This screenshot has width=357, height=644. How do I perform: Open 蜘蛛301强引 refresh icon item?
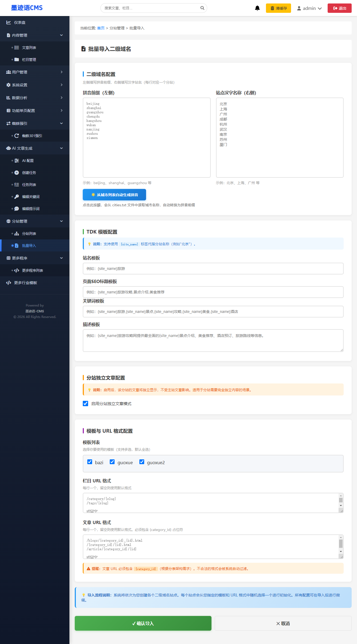tap(17, 136)
